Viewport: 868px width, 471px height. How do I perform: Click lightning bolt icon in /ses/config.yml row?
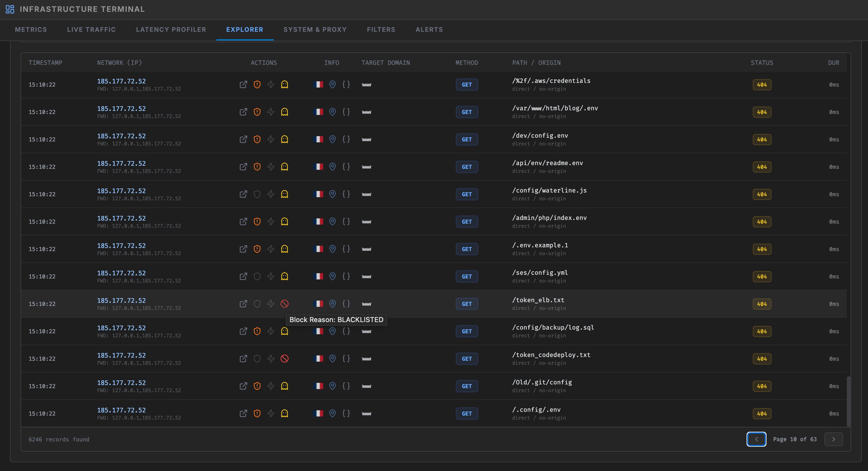[x=271, y=277]
